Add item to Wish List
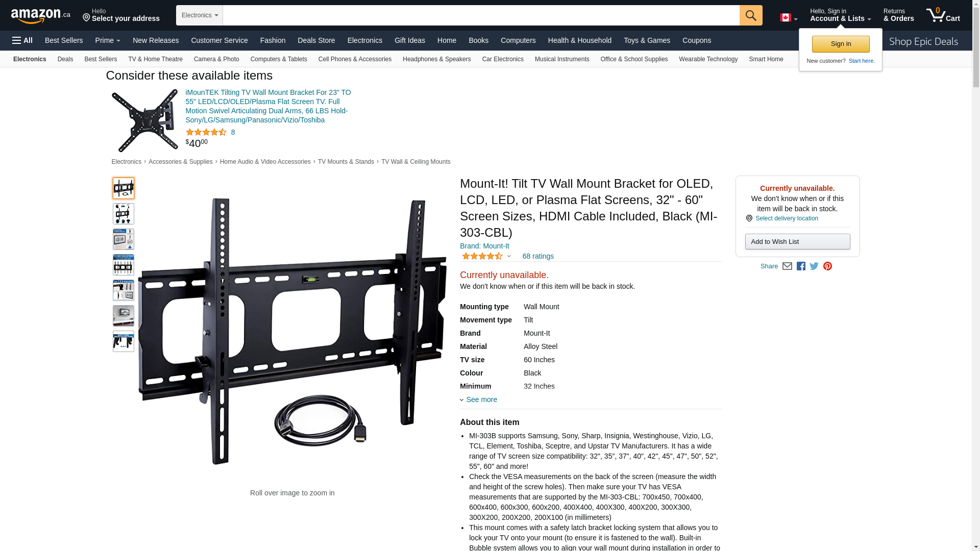This screenshot has width=980, height=551. 797,242
